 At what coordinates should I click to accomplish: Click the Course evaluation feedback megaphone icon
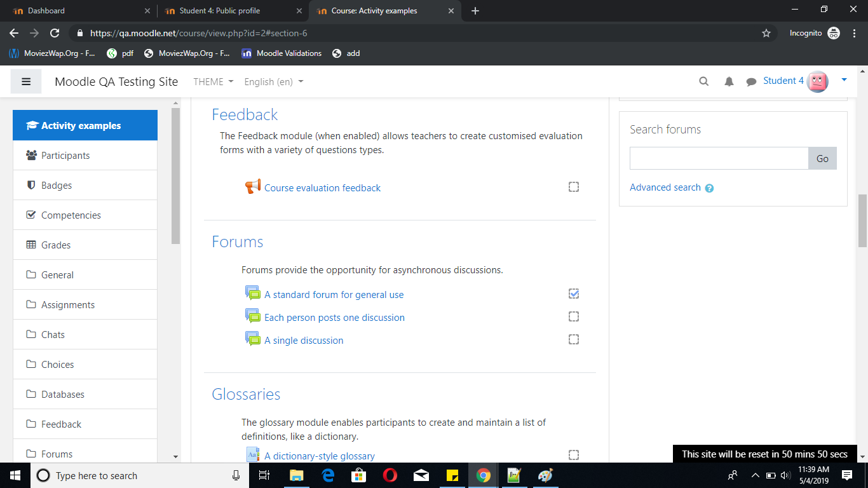(253, 187)
